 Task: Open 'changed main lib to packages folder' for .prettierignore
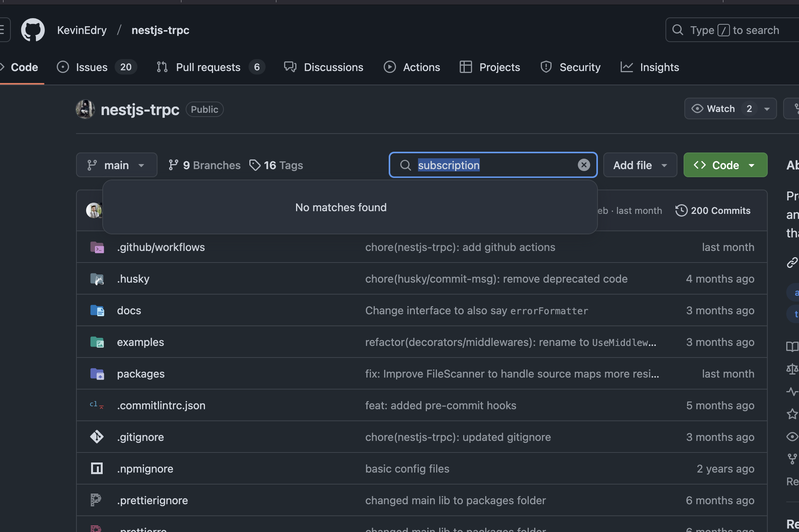tap(455, 500)
